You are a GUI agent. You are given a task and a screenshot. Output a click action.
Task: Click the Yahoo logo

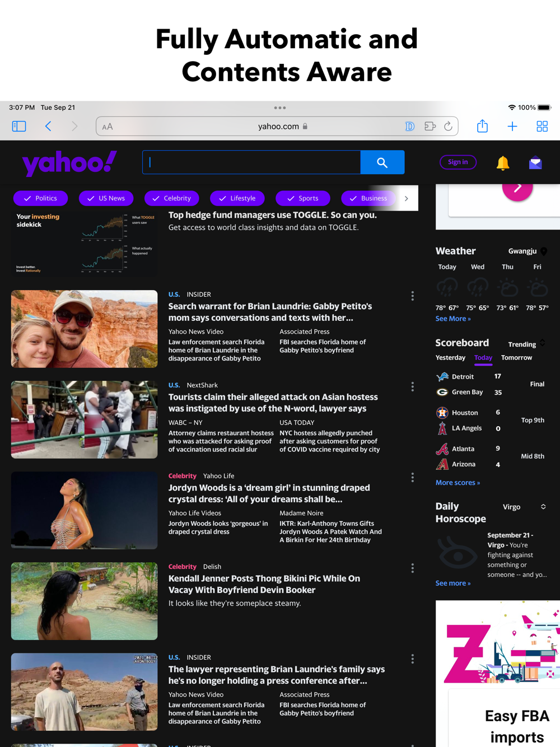pos(69,163)
